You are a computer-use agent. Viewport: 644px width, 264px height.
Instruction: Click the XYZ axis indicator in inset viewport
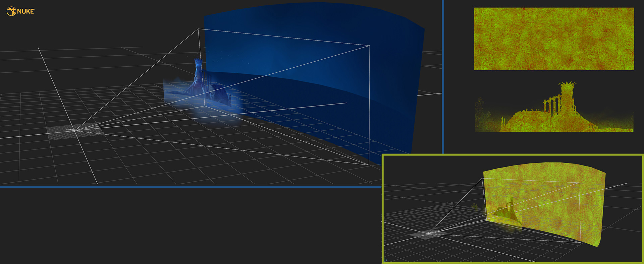coord(386,259)
